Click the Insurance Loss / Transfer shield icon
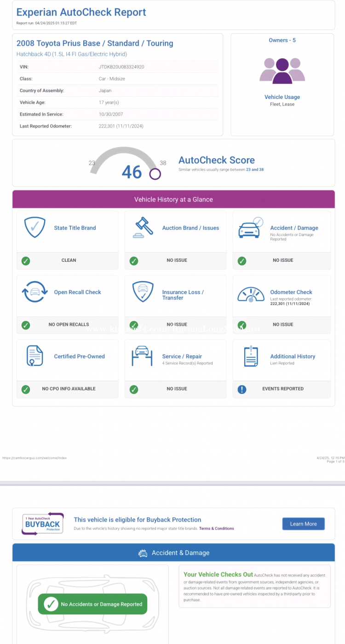The image size is (345, 644). click(143, 292)
